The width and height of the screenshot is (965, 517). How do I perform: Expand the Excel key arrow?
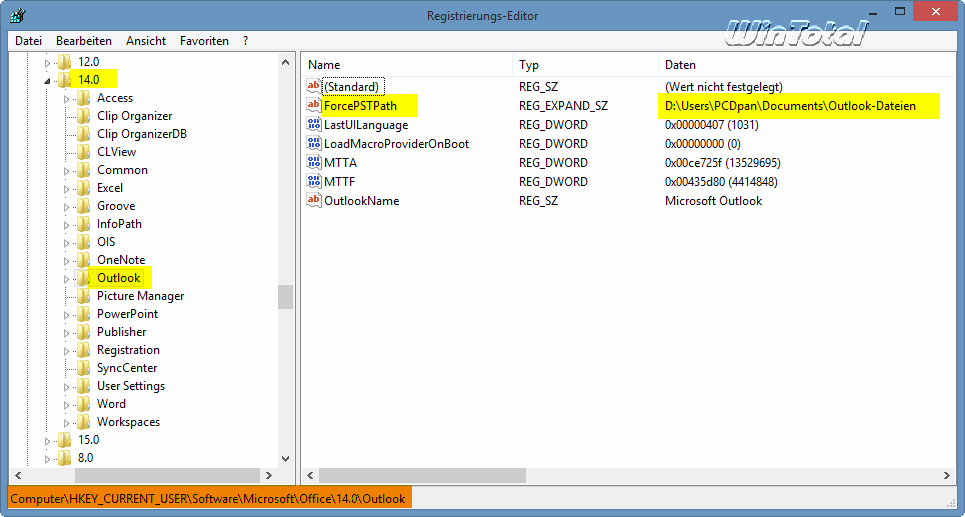click(66, 188)
